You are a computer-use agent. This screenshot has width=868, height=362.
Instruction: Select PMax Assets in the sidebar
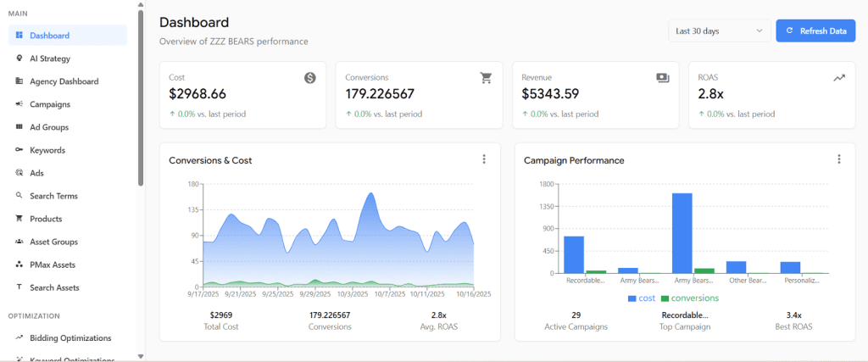53,265
